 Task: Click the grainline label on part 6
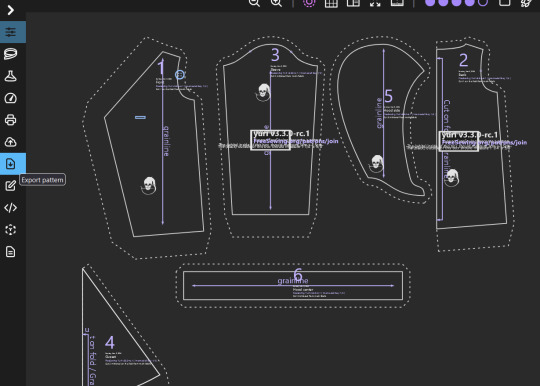293,281
